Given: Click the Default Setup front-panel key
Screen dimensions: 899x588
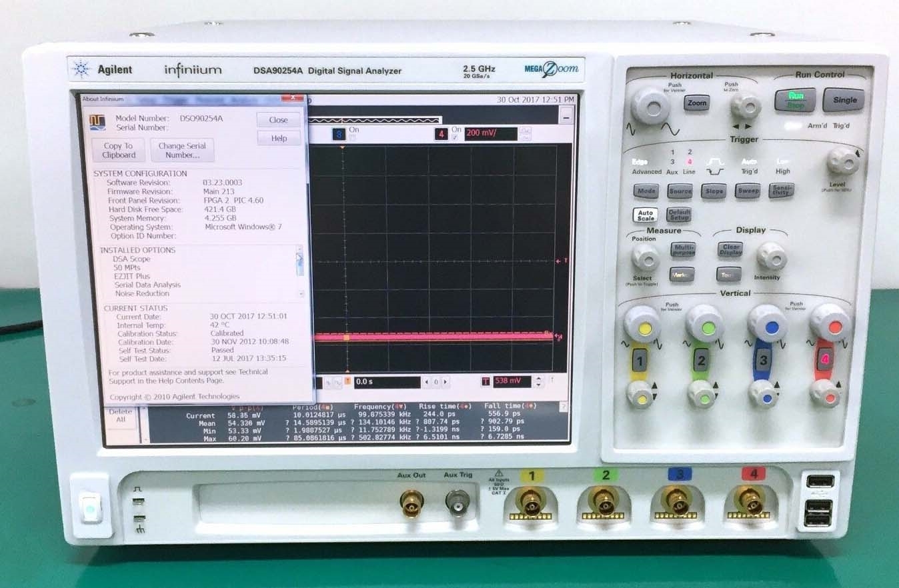Looking at the screenshot, I should pos(679,215).
